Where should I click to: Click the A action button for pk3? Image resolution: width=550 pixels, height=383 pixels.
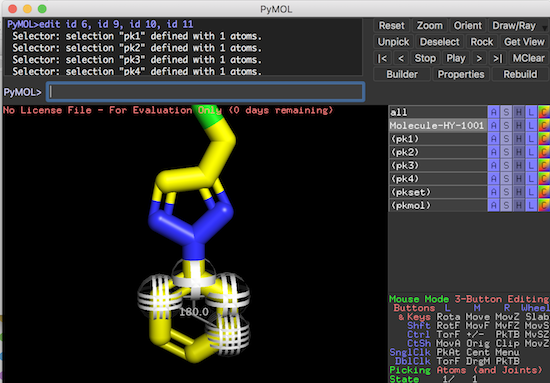(x=494, y=166)
